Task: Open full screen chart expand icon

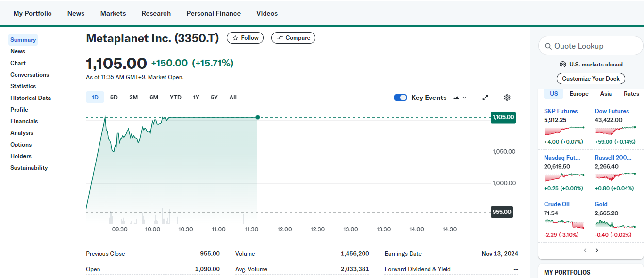Action: click(485, 98)
